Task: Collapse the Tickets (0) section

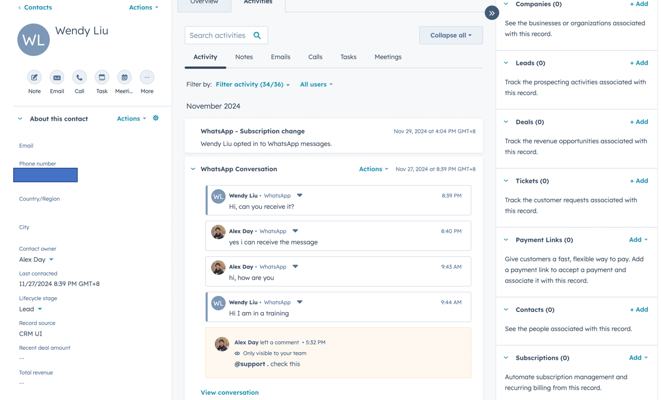Action: tap(506, 181)
